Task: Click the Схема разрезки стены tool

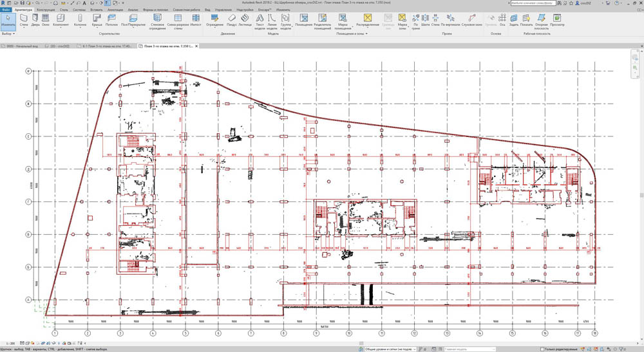Action: click(178, 22)
